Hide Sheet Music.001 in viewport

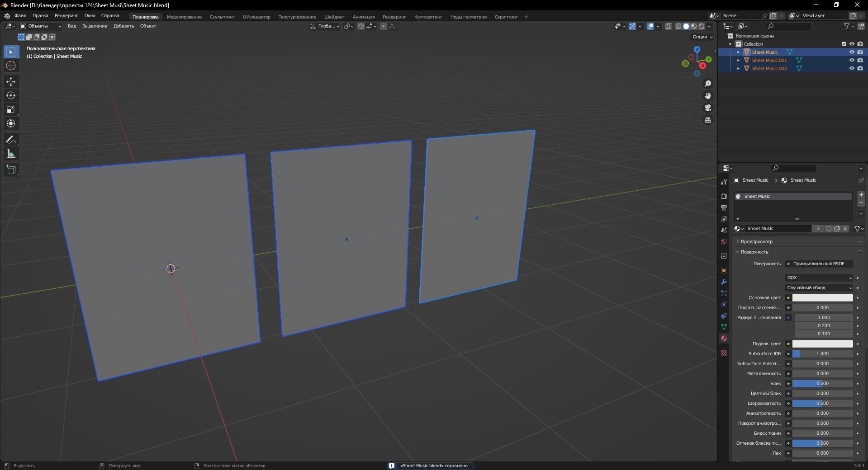pos(852,60)
